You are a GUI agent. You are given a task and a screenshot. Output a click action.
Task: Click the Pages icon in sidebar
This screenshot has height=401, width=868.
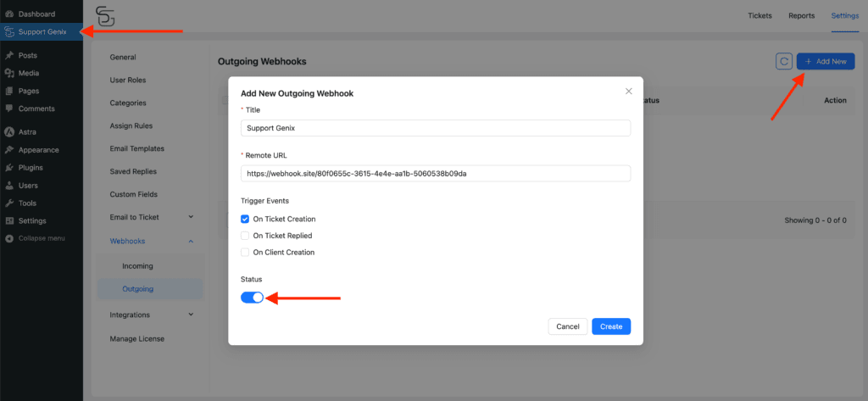coord(8,91)
